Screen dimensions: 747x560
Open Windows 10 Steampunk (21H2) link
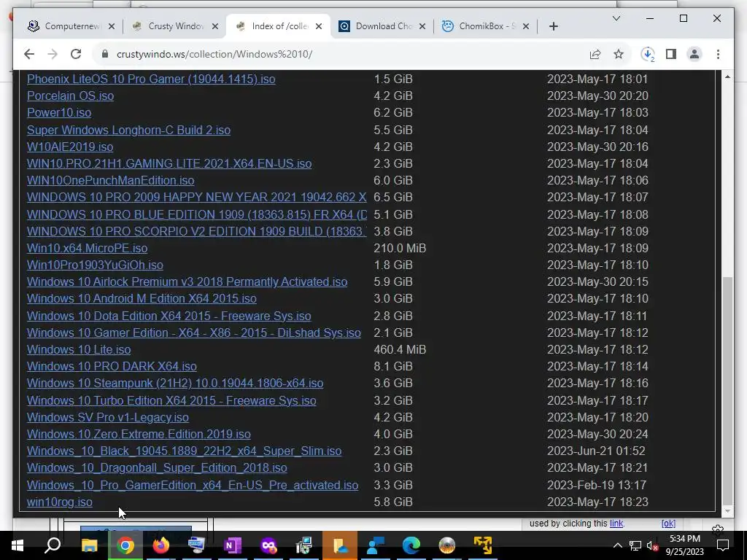[x=175, y=383]
